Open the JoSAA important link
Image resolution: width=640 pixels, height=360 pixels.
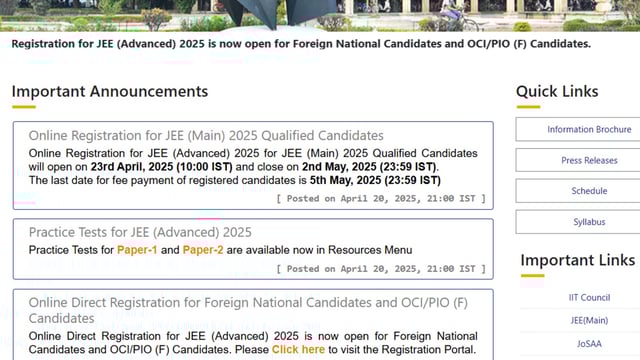coord(589,344)
